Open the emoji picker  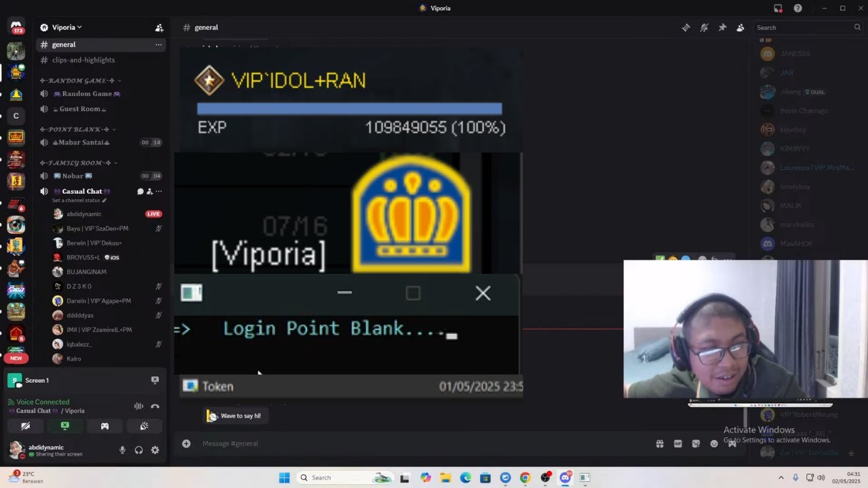(x=714, y=443)
